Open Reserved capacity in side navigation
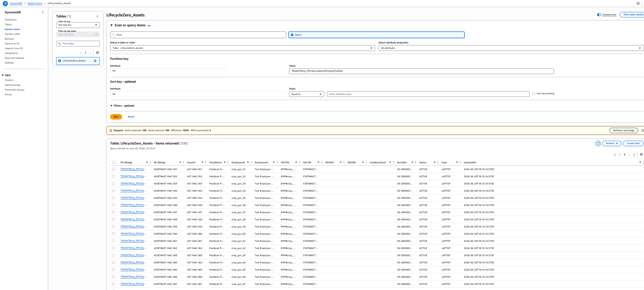This screenshot has height=290, width=644. point(15,58)
